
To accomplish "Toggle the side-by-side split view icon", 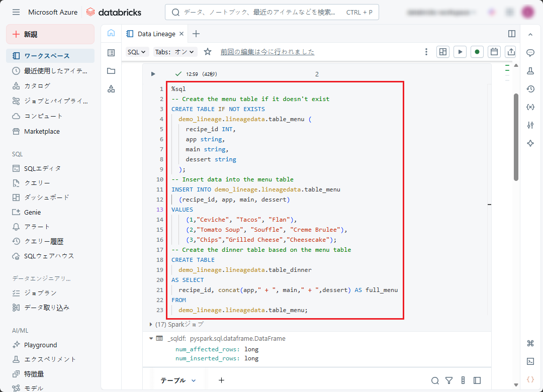I will point(511,34).
